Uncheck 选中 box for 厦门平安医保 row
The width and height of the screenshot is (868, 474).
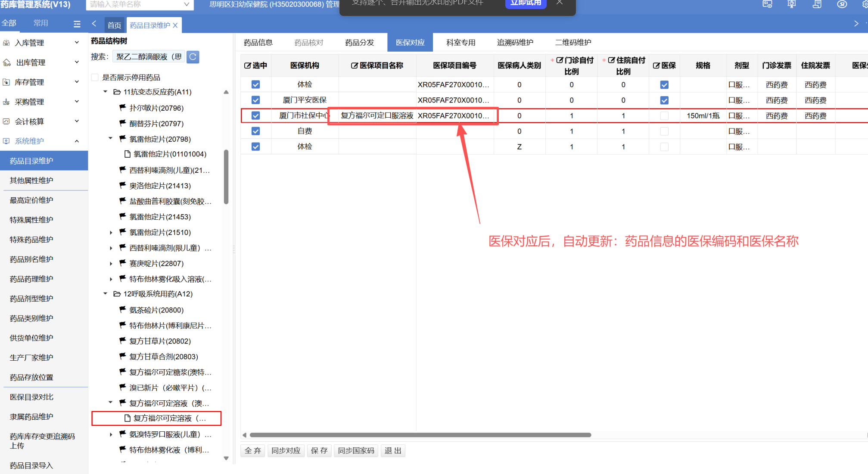coord(255,100)
